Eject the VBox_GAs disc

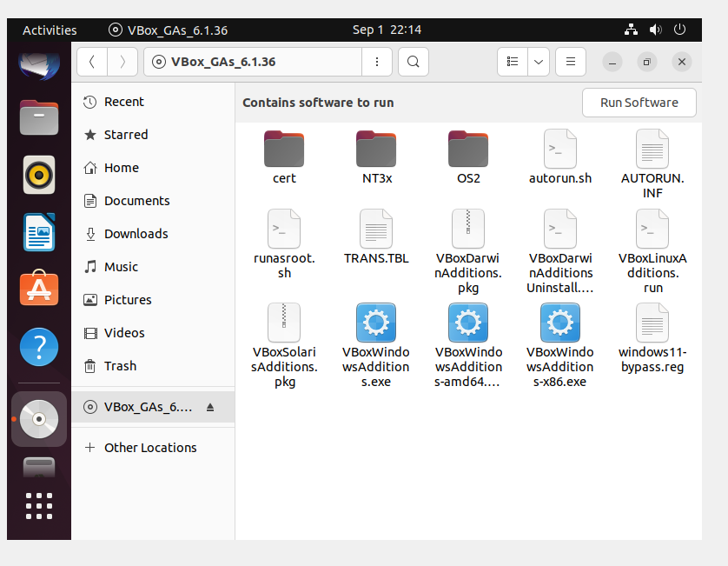click(210, 407)
